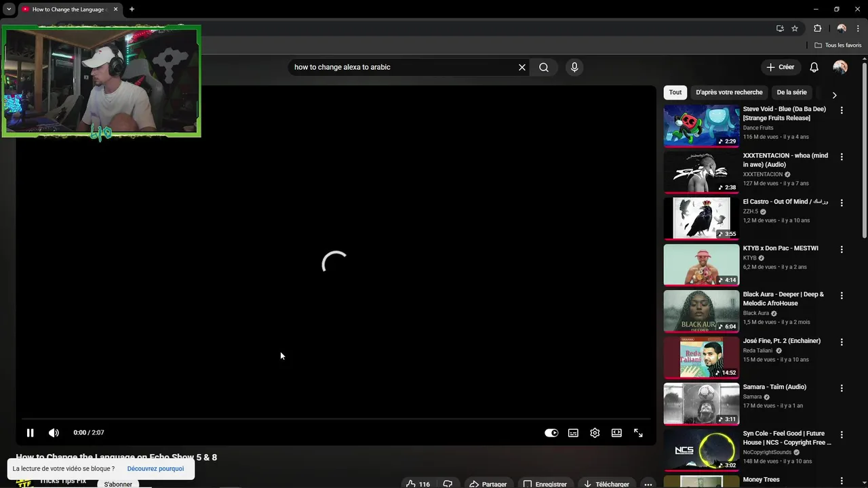Click the page vertical scrollbar
The image size is (868, 488).
pyautogui.click(x=865, y=149)
